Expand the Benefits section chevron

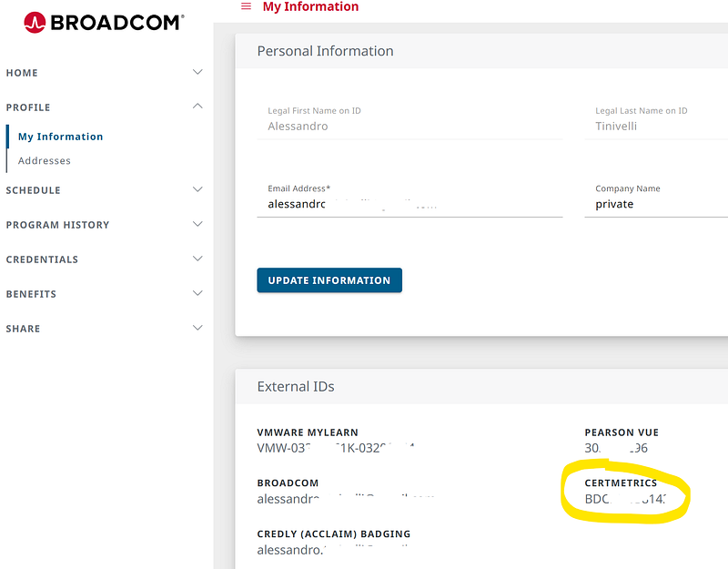[x=198, y=293]
